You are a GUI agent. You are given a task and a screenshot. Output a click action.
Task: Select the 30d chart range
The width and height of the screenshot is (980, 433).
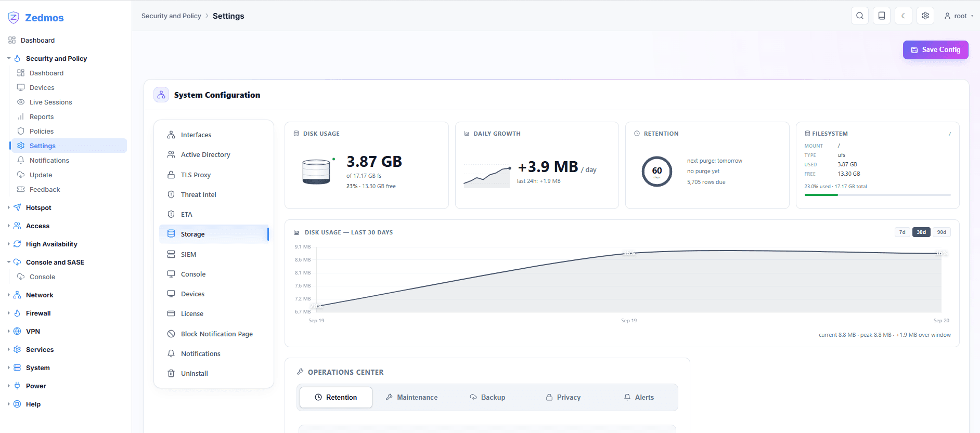click(921, 232)
